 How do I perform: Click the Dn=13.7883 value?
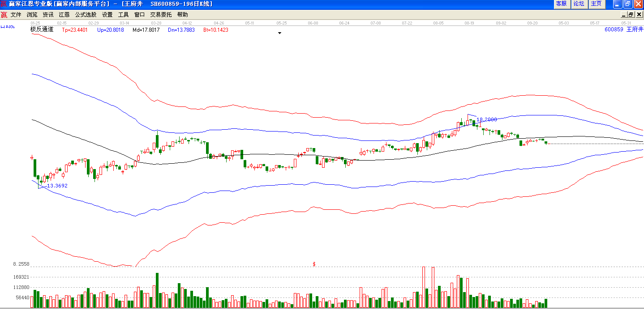pos(181,30)
